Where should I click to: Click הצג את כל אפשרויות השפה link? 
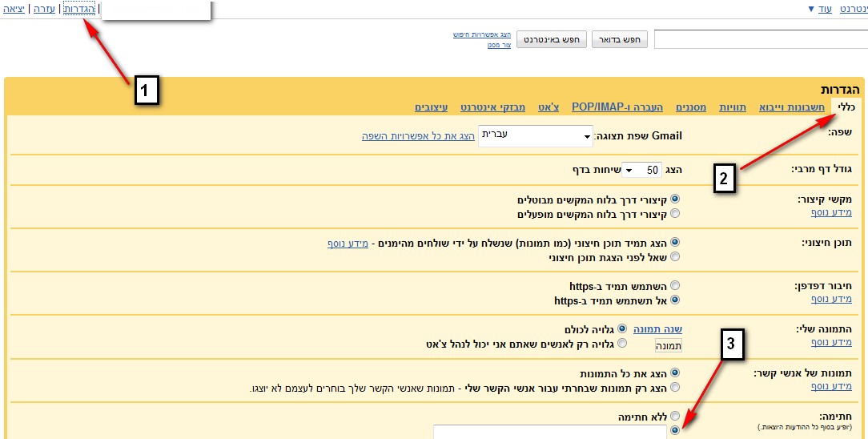pyautogui.click(x=419, y=136)
